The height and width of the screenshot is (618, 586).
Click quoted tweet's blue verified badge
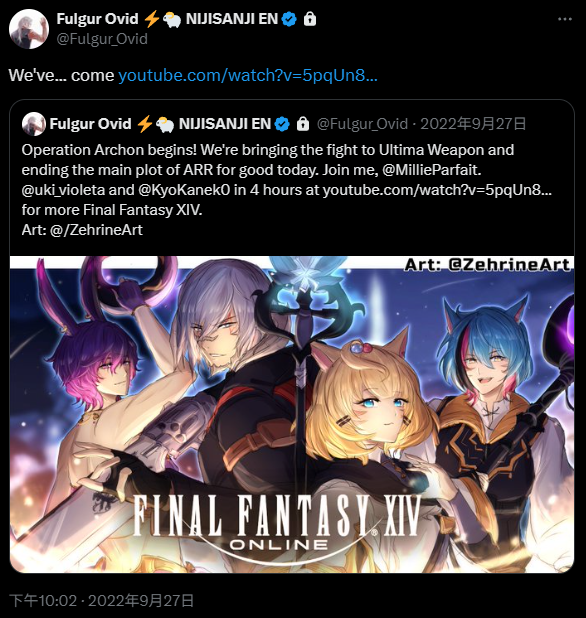[x=282, y=124]
